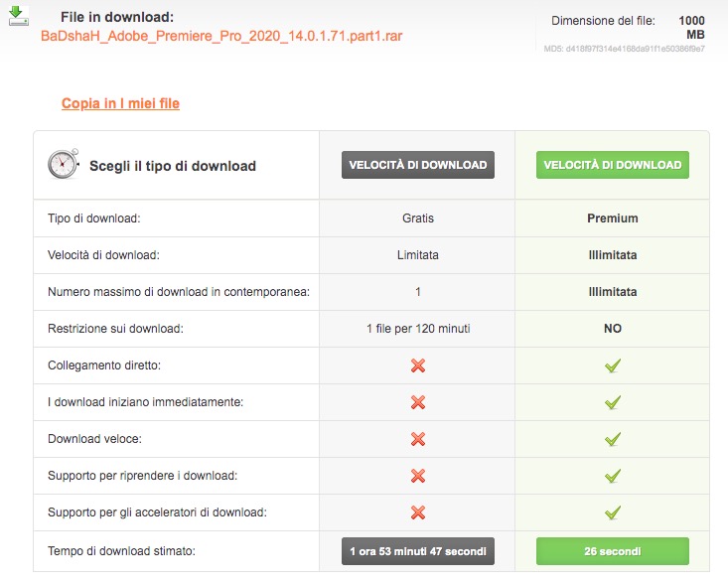Select red X for I download iniziano immediatamente
Viewport: 728px width, 584px height.
[x=417, y=402]
